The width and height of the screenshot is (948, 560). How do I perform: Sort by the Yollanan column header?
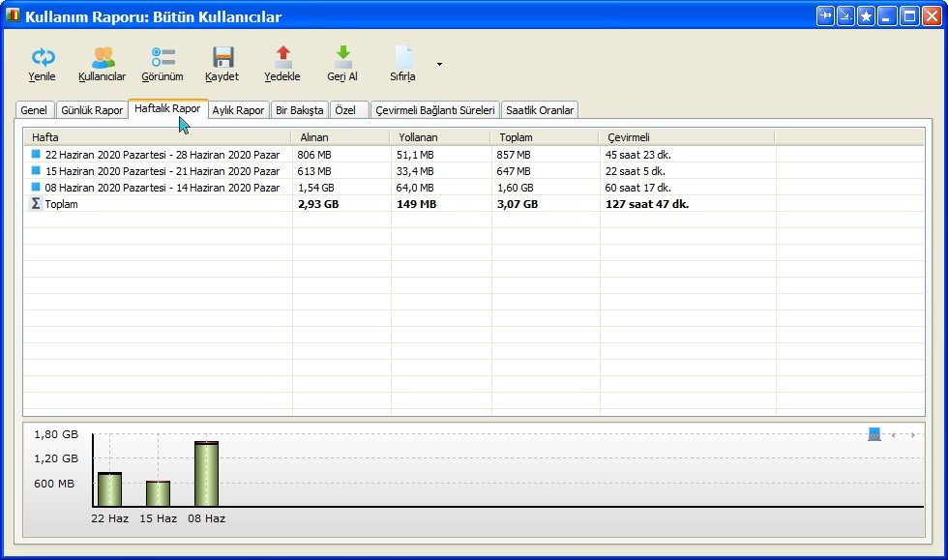click(x=441, y=137)
